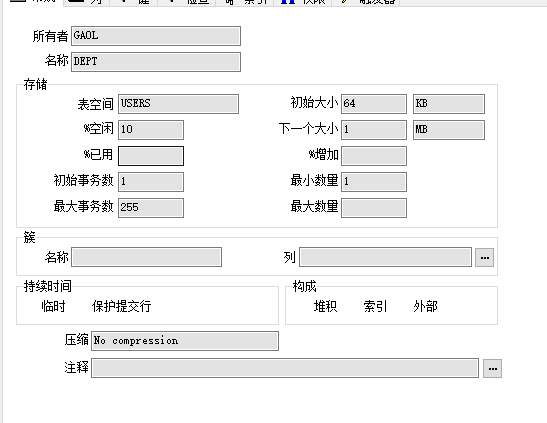This screenshot has width=547, height=423.
Task: Click the empty 最大数量 field
Action: tap(374, 208)
